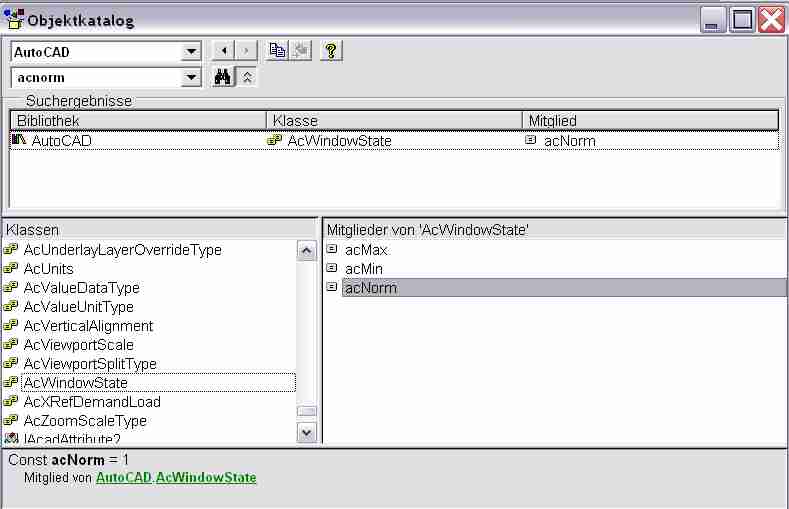Click the enum icon next to AcViewportScale

point(11,344)
